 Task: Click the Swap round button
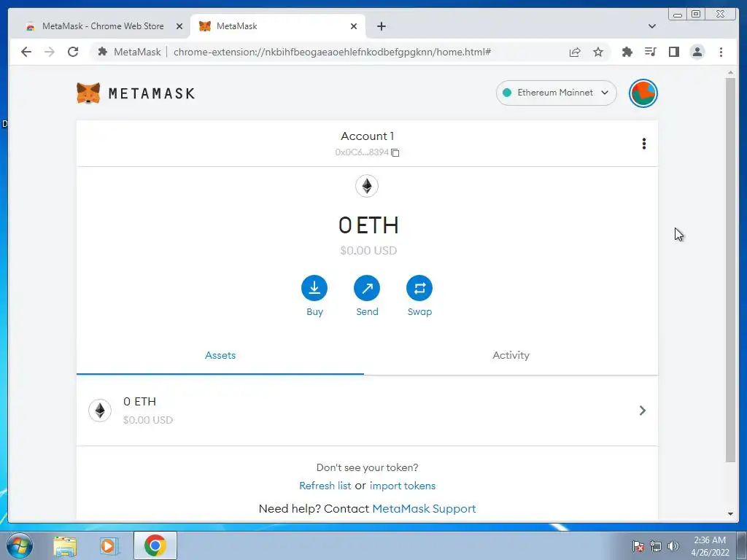(x=419, y=287)
